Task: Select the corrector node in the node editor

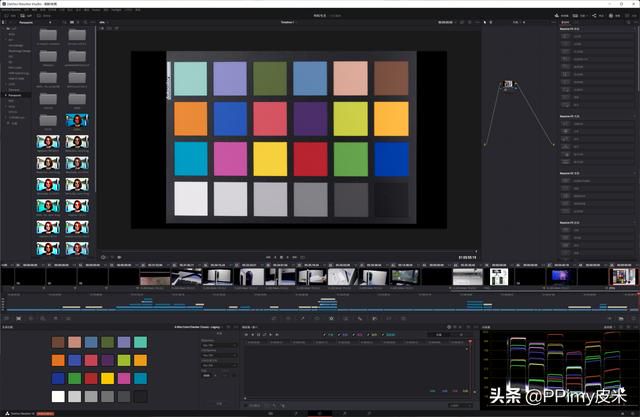Action: pos(508,84)
